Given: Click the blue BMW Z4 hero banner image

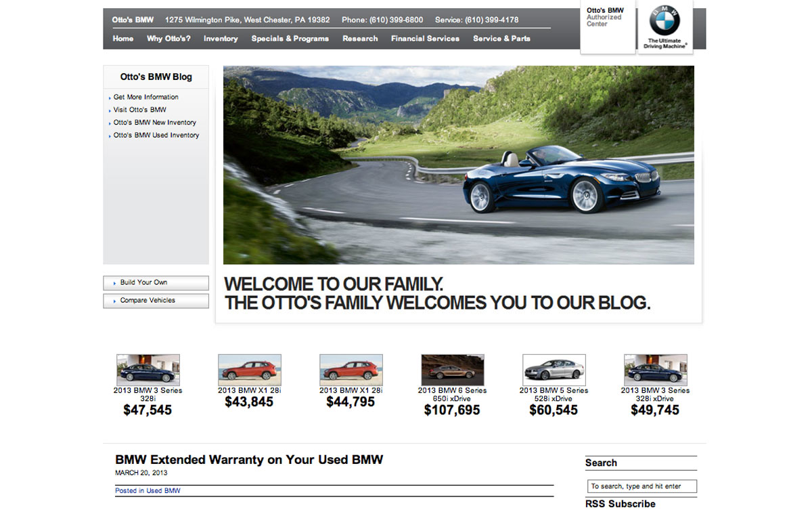Looking at the screenshot, I should coord(459,165).
